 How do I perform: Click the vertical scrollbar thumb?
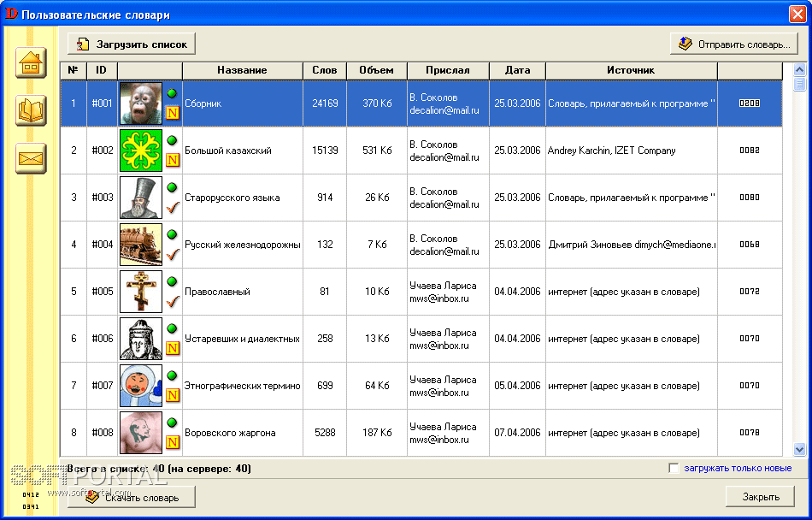click(799, 84)
